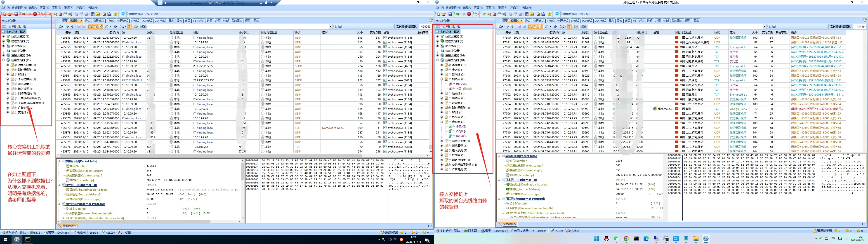Click red stop capture icon in left window
The image size is (868, 244).
click(x=35, y=14)
